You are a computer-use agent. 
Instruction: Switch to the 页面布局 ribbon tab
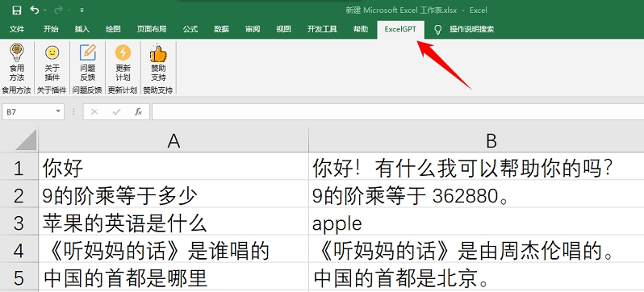point(152,29)
